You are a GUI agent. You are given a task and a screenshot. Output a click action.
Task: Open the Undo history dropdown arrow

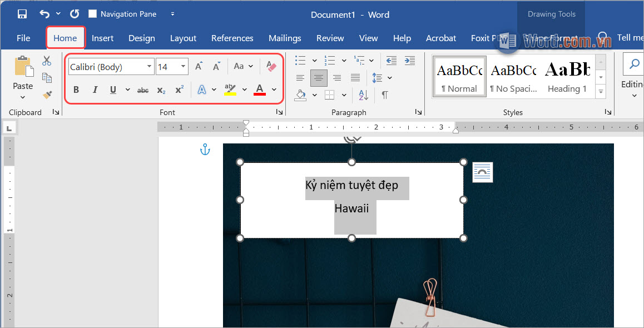[58, 13]
